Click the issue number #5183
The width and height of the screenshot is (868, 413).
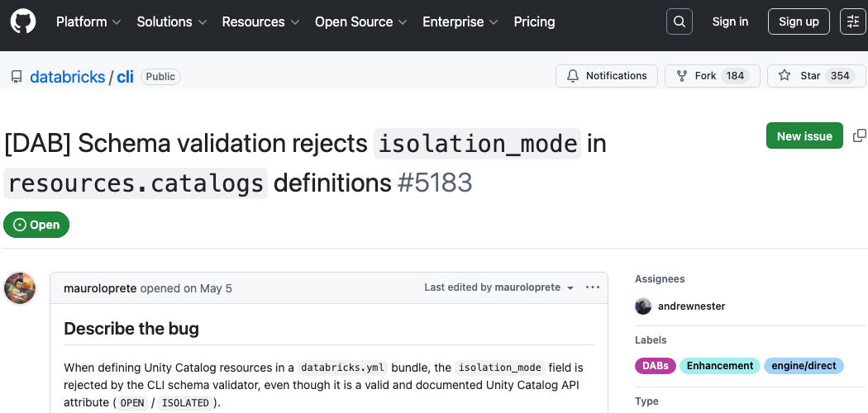[435, 183]
